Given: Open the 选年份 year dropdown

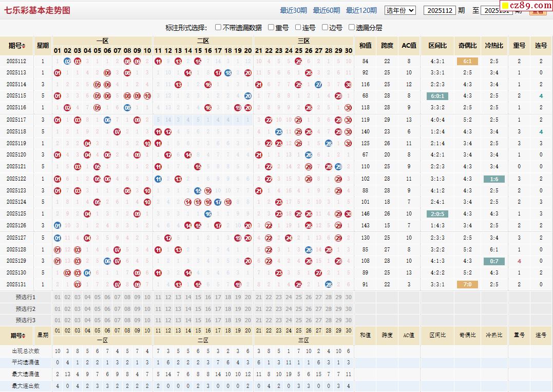Looking at the screenshot, I should 400,10.
